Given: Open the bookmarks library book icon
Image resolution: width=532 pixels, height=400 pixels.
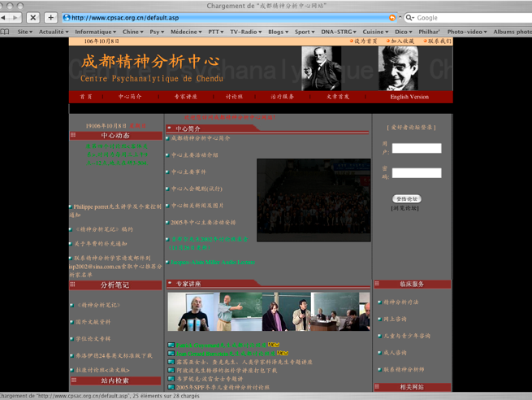Looking at the screenshot, I should (5, 32).
